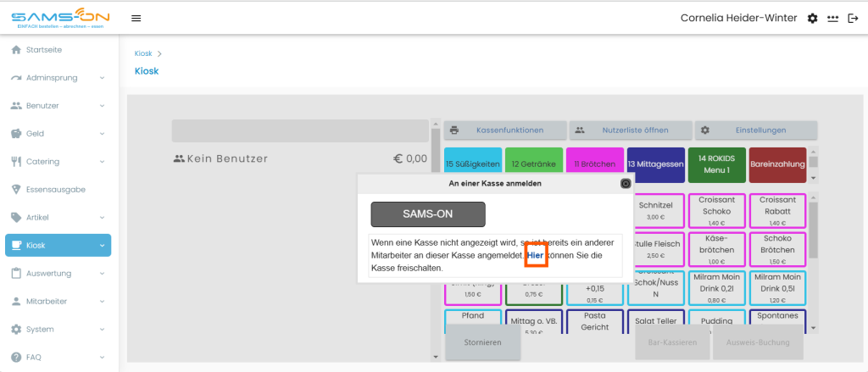Select the green 12 Getränke category tile
Image resolution: width=868 pixels, height=372 pixels.
[x=534, y=164]
